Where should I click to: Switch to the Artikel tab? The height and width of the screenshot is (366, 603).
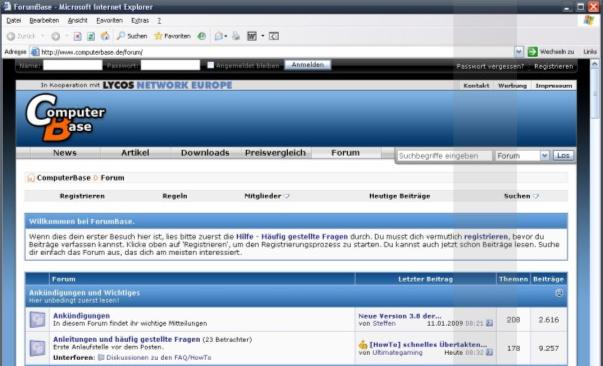pos(135,153)
